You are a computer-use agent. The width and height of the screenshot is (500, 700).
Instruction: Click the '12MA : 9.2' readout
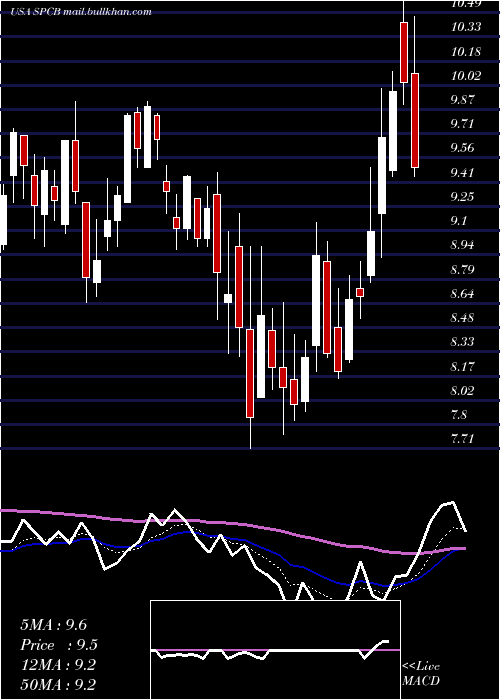pos(58,665)
